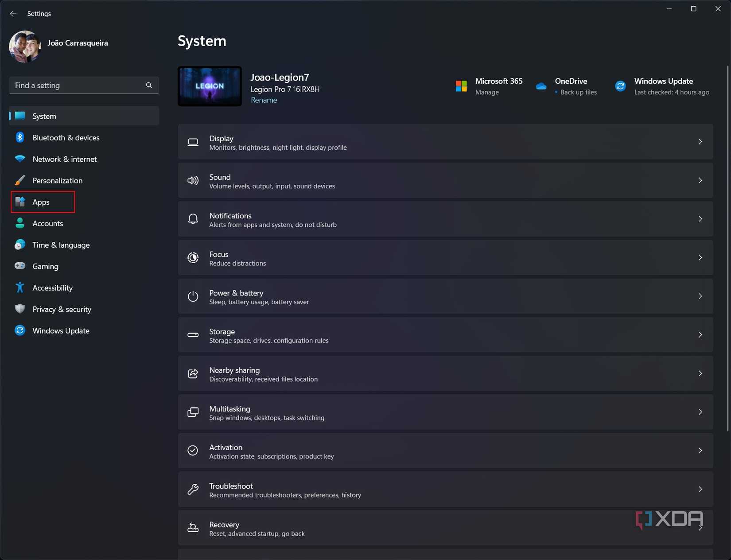Open the Apps section in sidebar
The height and width of the screenshot is (560, 731).
click(x=41, y=202)
